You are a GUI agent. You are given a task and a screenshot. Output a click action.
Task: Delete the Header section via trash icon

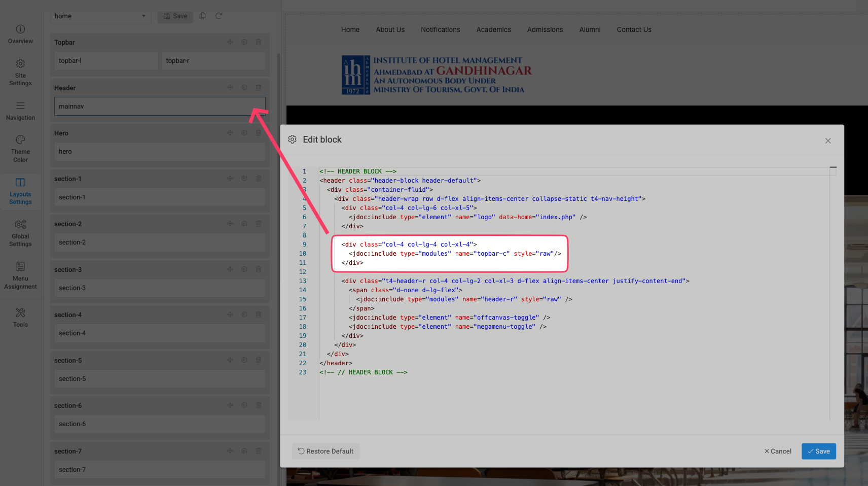pyautogui.click(x=259, y=88)
